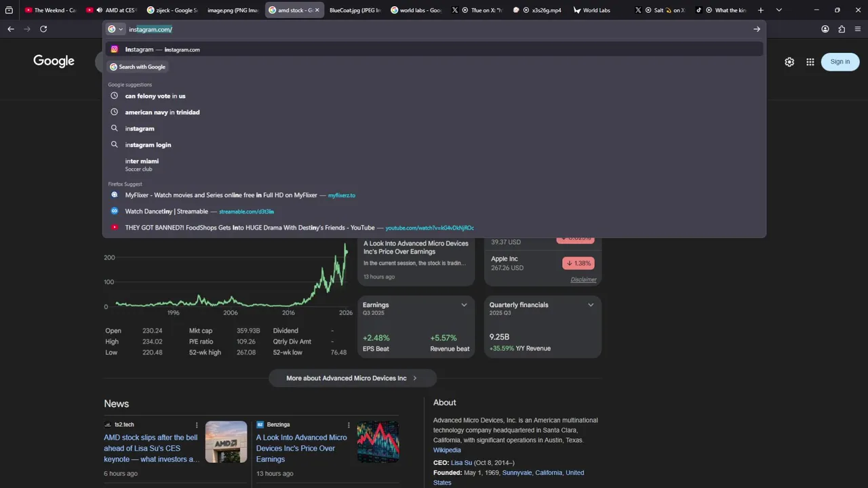Switch to world labs Google tab
The width and height of the screenshot is (868, 488).
(416, 10)
